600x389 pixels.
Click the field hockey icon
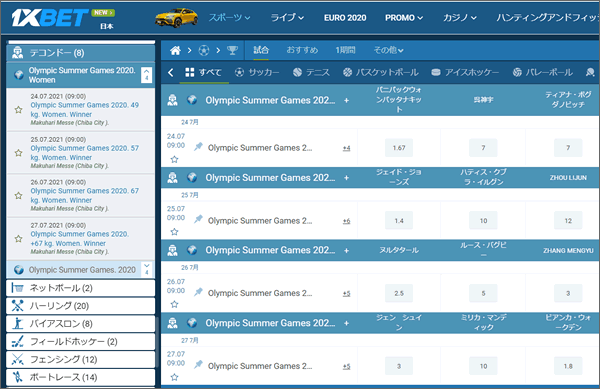coord(18,341)
